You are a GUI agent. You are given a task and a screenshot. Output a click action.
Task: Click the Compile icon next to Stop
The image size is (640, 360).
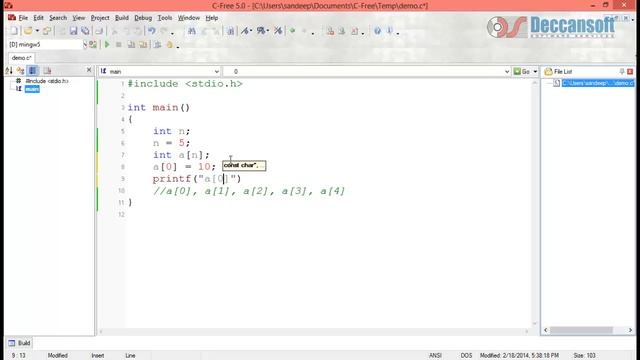pos(131,44)
